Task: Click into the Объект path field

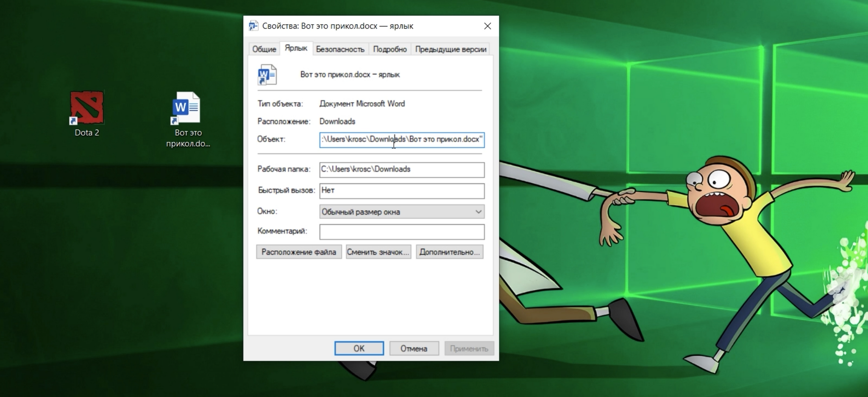Action: [402, 140]
